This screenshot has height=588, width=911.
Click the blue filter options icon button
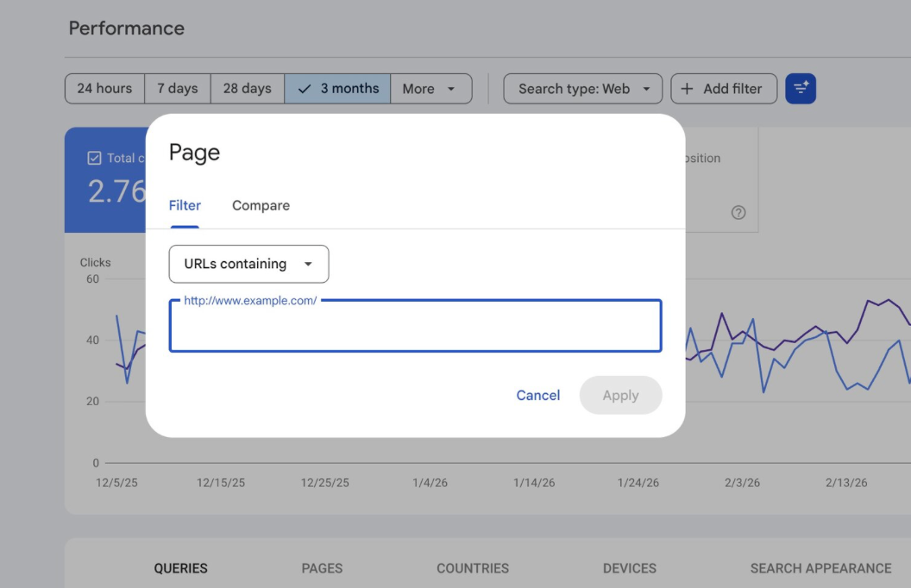801,89
